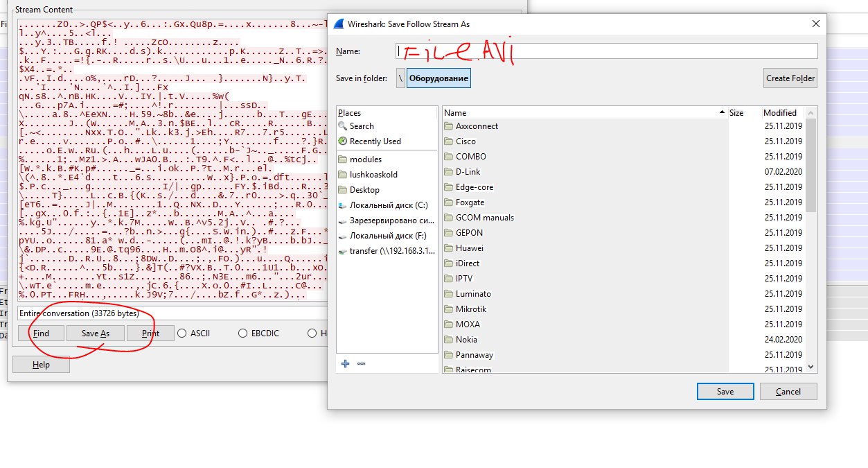Click the COMBO folder icon

click(x=448, y=157)
